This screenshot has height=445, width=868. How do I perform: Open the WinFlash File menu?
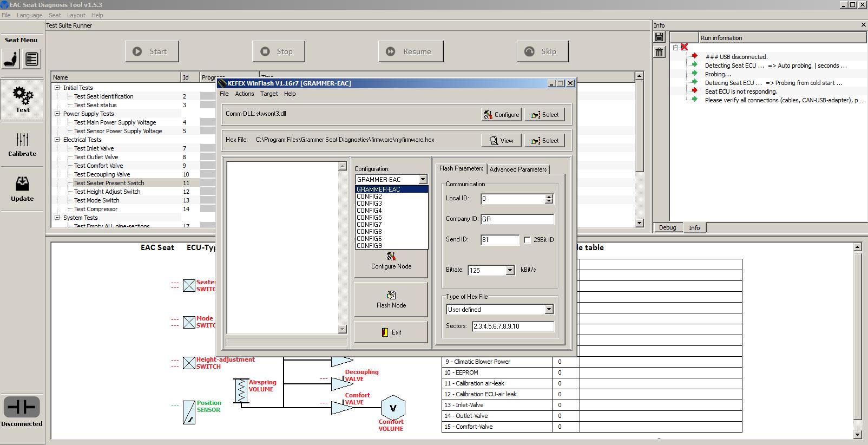(224, 94)
